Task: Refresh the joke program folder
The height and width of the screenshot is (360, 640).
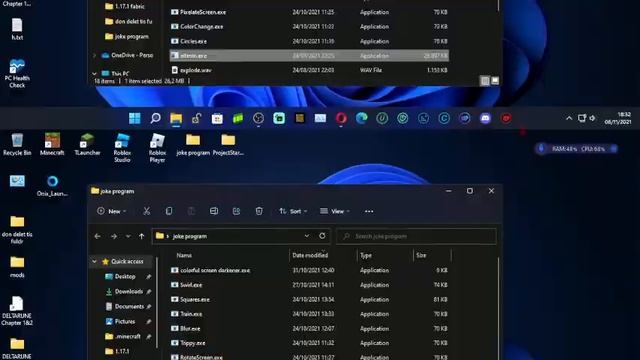Action: coord(322,236)
